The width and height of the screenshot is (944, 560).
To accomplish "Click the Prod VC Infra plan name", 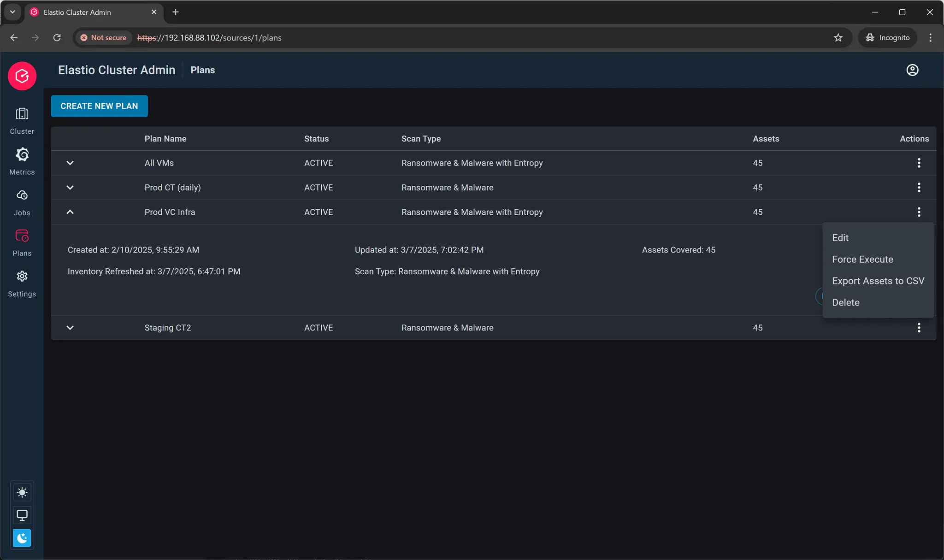I will point(170,212).
